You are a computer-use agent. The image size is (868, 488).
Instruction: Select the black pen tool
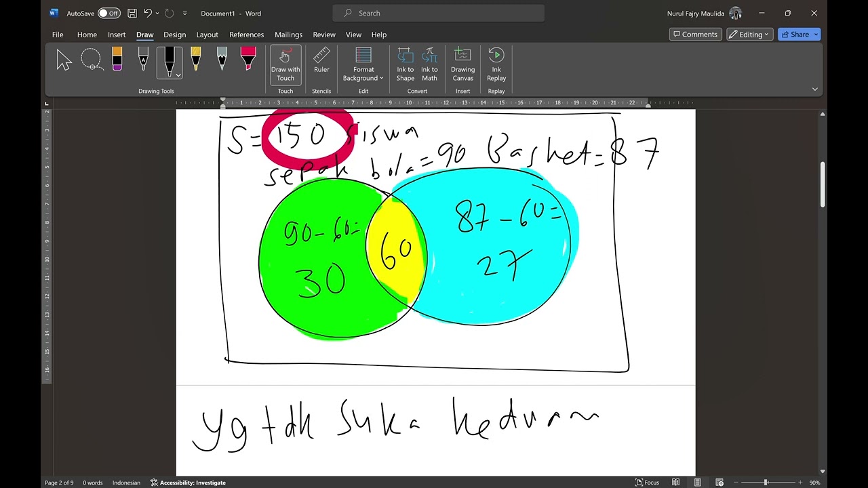[169, 60]
